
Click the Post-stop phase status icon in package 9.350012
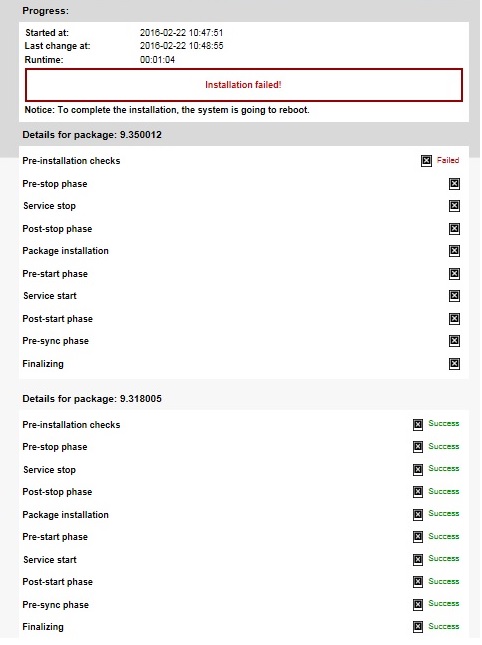point(454,229)
